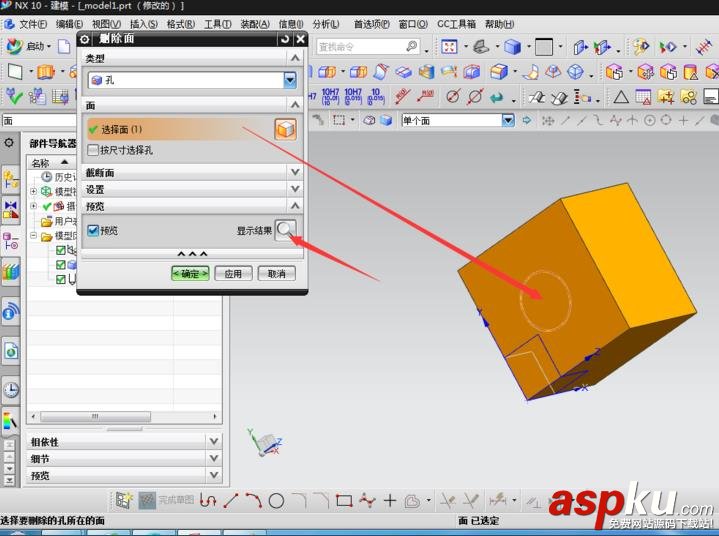The image size is (719, 536).
Task: Enable 按尺寸选择孔 checkbox
Action: pos(93,150)
